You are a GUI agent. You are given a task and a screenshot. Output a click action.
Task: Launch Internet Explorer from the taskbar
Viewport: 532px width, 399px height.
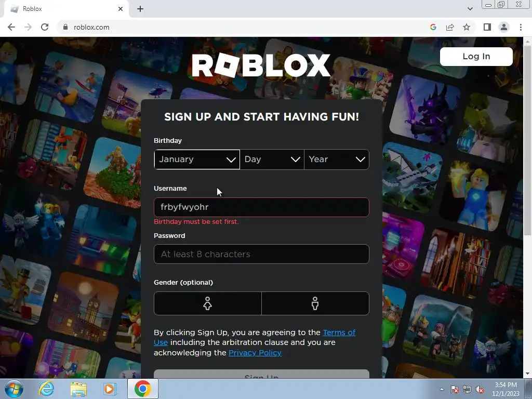tap(46, 389)
